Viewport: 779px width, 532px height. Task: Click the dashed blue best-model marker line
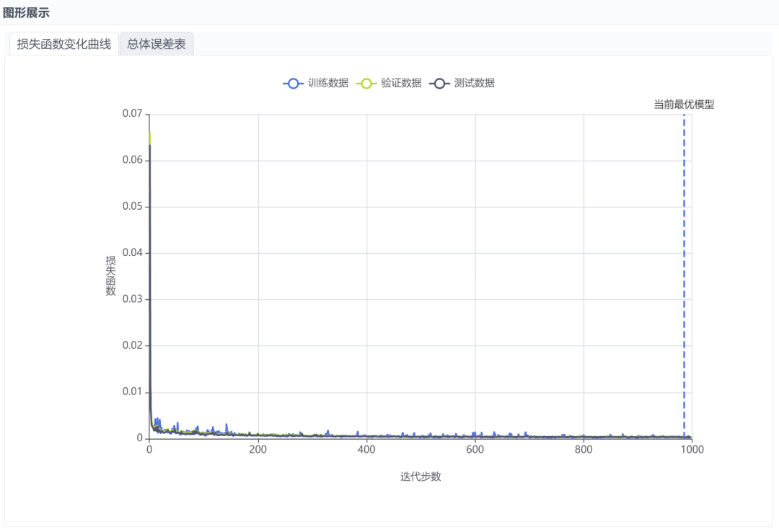click(684, 275)
